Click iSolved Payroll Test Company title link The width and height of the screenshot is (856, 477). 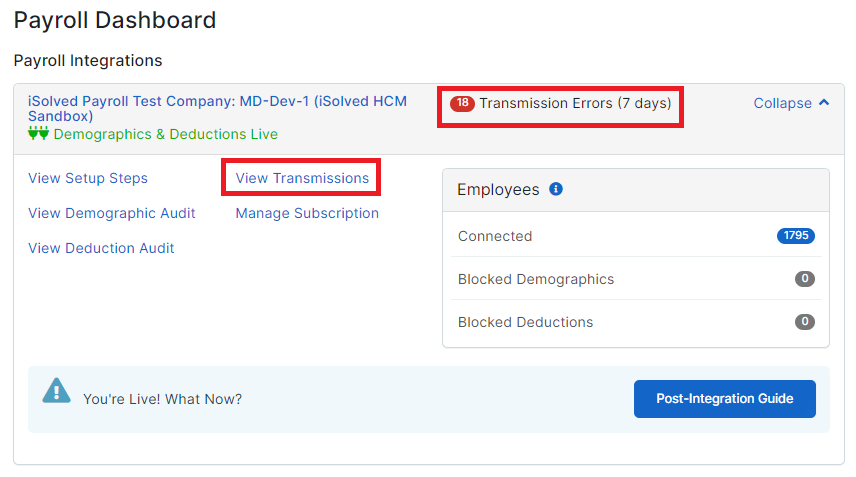pos(217,109)
